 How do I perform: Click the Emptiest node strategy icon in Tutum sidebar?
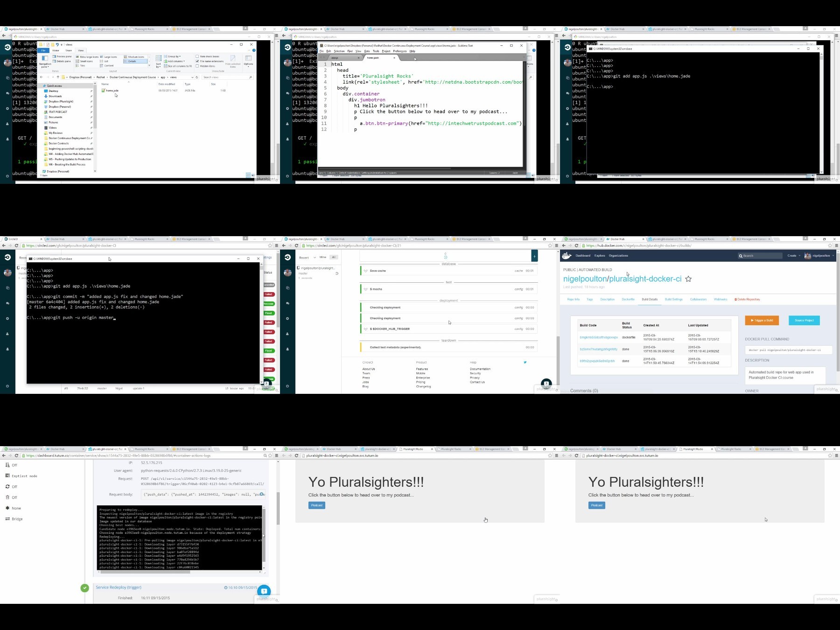7,476
